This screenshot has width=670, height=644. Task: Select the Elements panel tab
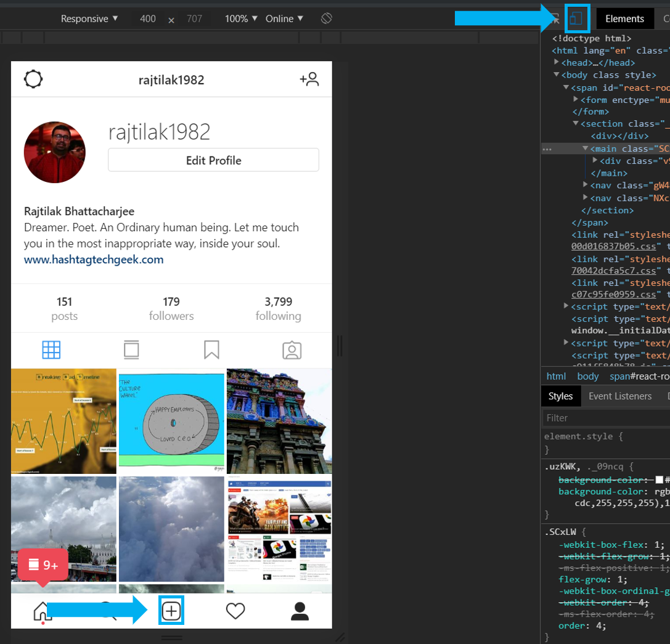(624, 18)
